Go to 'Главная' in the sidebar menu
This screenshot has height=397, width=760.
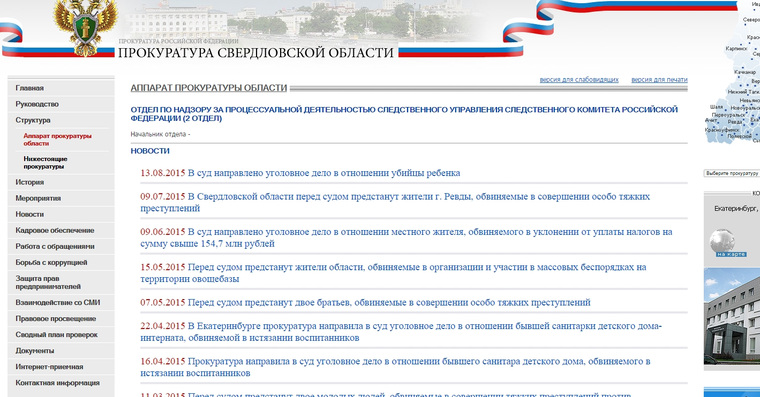click(x=30, y=88)
